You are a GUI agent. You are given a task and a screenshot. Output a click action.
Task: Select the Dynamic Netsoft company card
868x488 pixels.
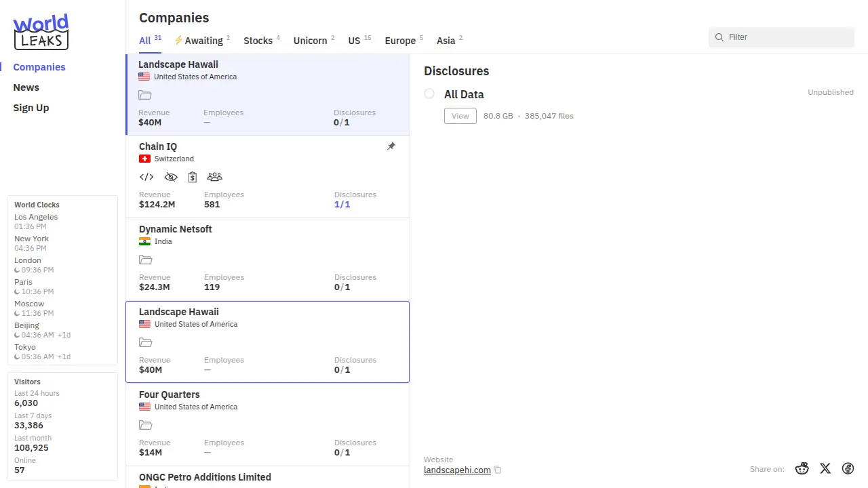point(267,259)
